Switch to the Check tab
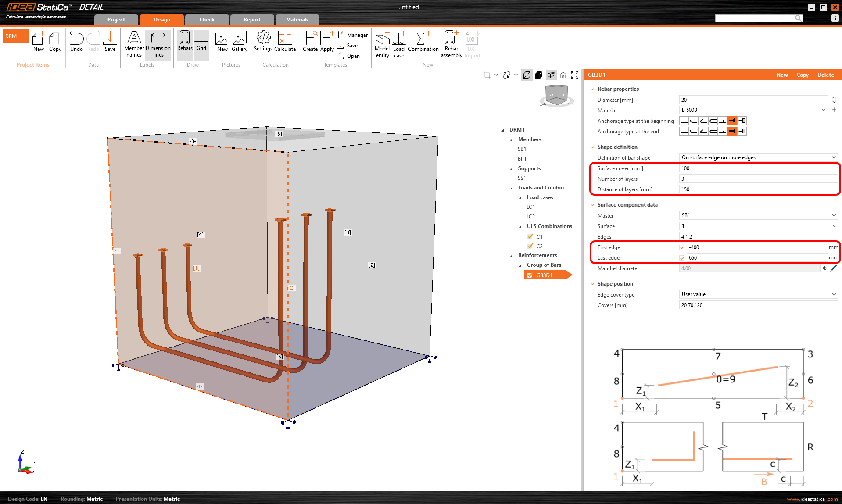842x504 pixels. (x=207, y=20)
